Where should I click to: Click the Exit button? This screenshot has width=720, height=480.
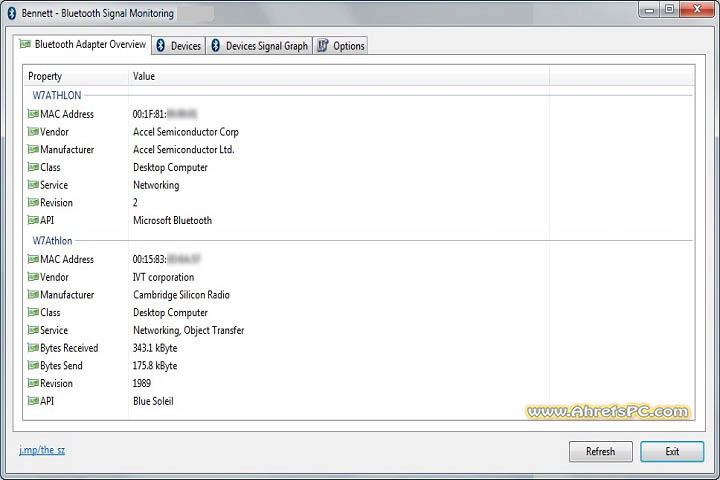(672, 452)
